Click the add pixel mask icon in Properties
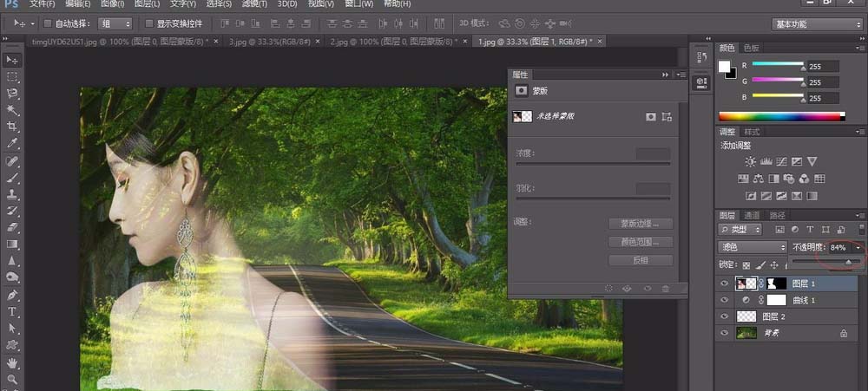868x391 pixels. coord(651,117)
